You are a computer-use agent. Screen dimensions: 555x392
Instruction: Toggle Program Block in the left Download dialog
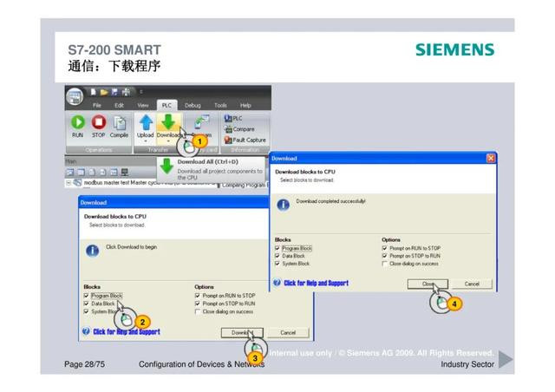pos(87,296)
